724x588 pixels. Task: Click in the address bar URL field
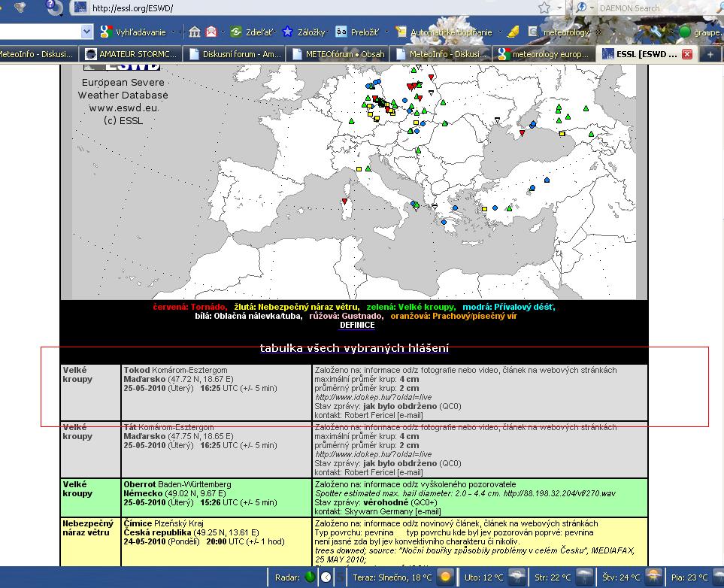tap(312, 8)
